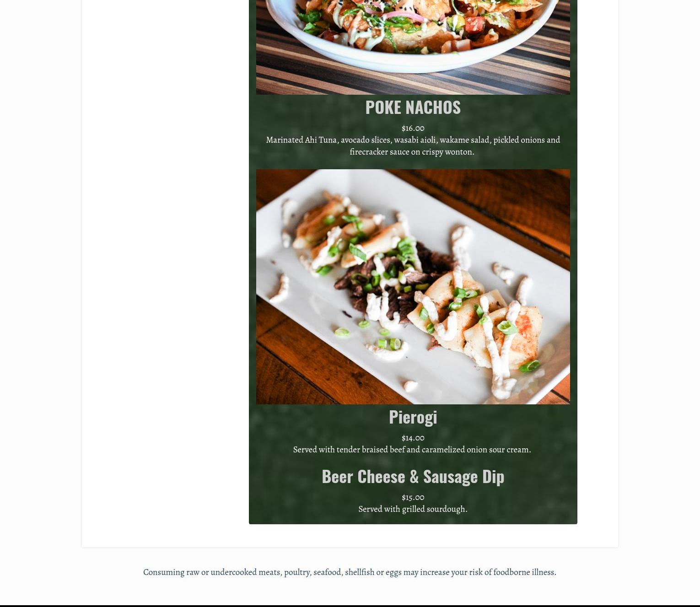The width and height of the screenshot is (700, 607).
Task: Click the word 'foodborne illness' in footer
Action: [x=524, y=572]
